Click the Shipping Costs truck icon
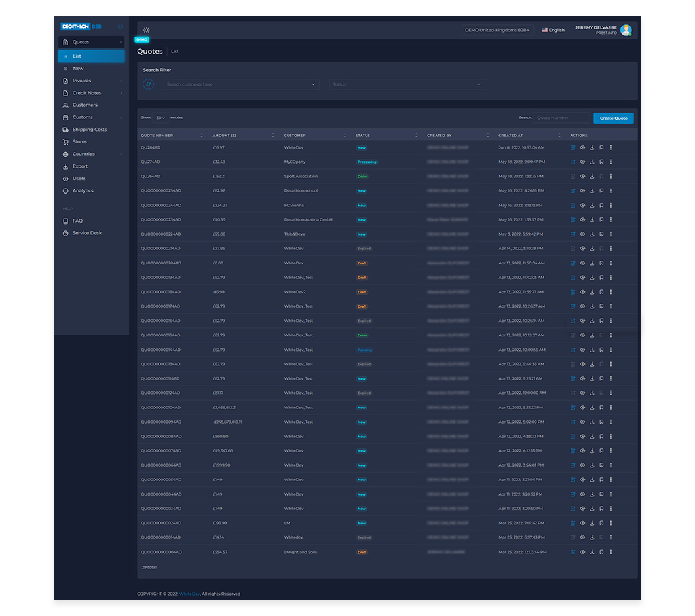This screenshot has width=695, height=616. [66, 130]
